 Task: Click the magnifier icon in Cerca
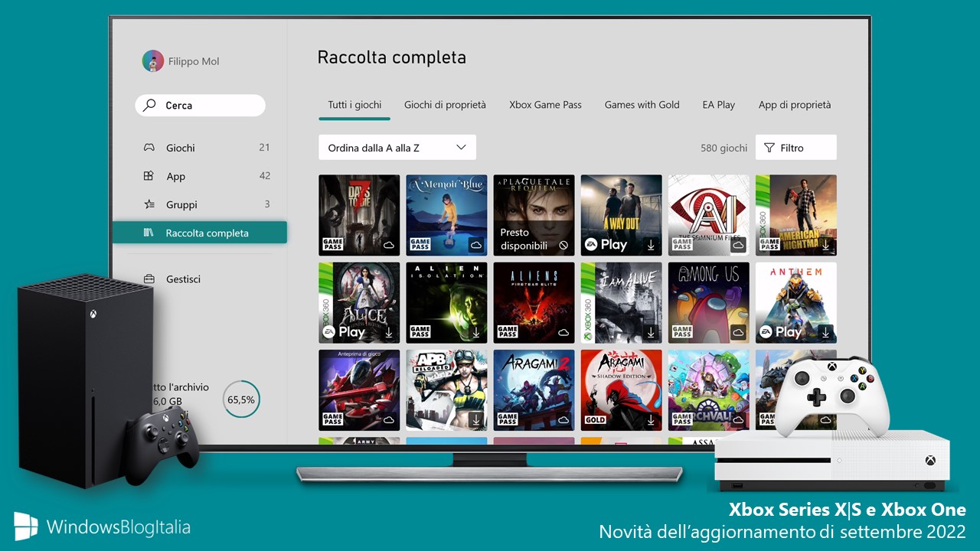click(150, 106)
